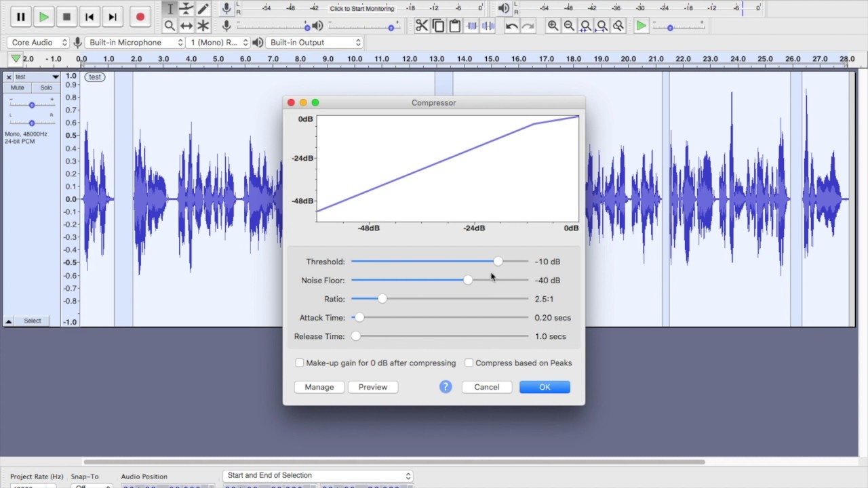Click the Zoom Toggle icon
Viewport: 868px width, 488px height.
point(618,26)
